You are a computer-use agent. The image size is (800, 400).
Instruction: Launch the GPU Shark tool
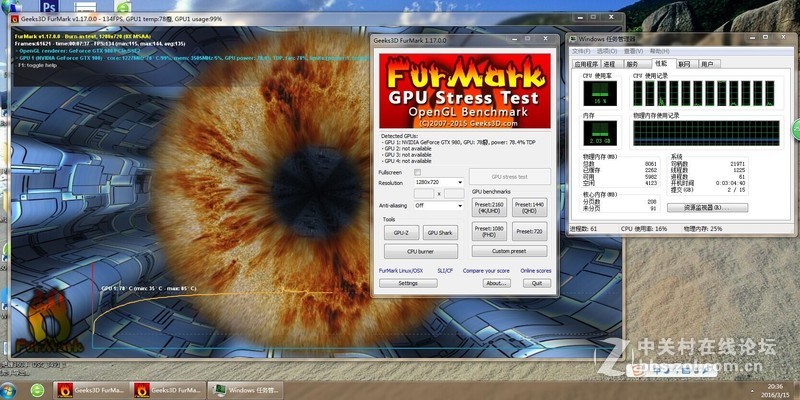point(440,233)
